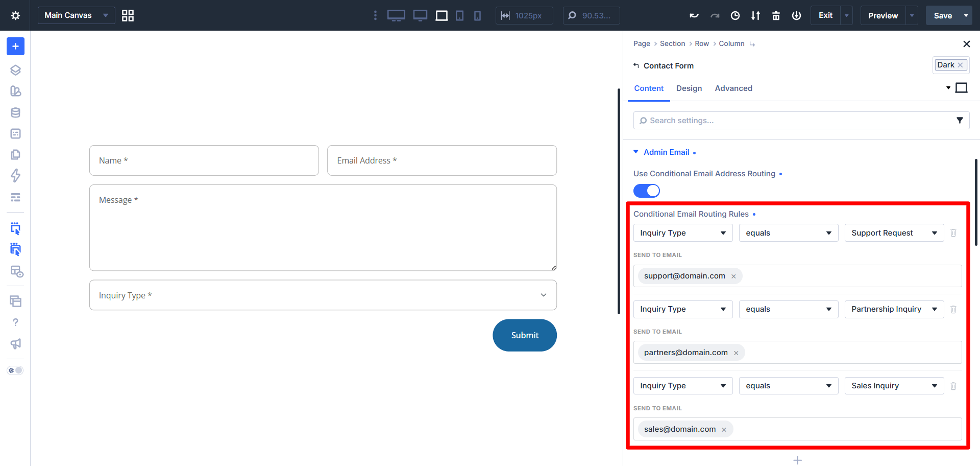Image resolution: width=980 pixels, height=466 pixels.
Task: Click the Search settings field
Action: pos(801,121)
